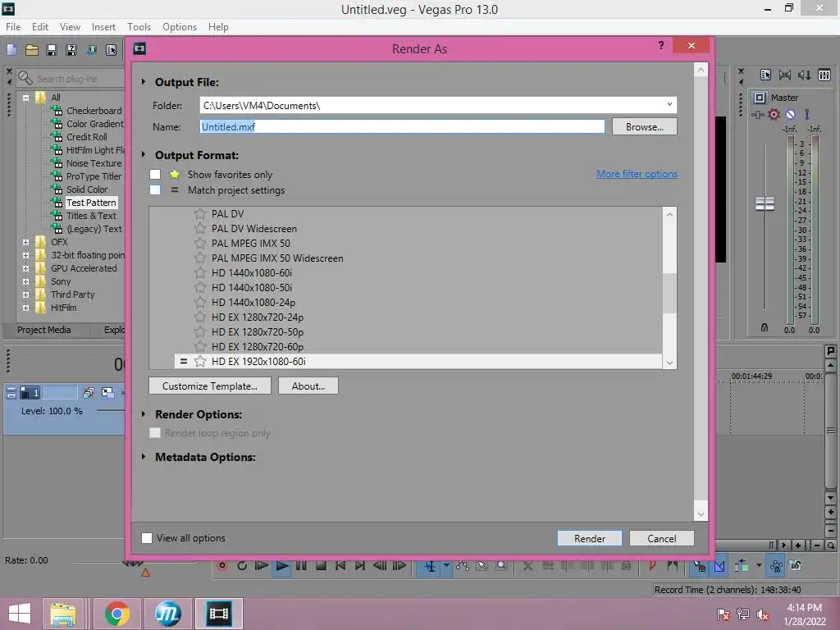Image resolution: width=840 pixels, height=630 pixels.
Task: Click the Stop transport button
Action: click(321, 566)
